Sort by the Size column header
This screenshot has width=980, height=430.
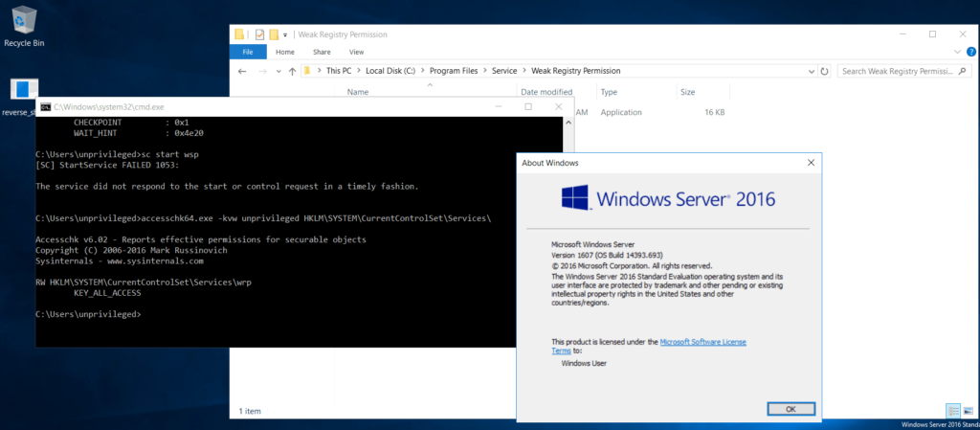coord(687,92)
